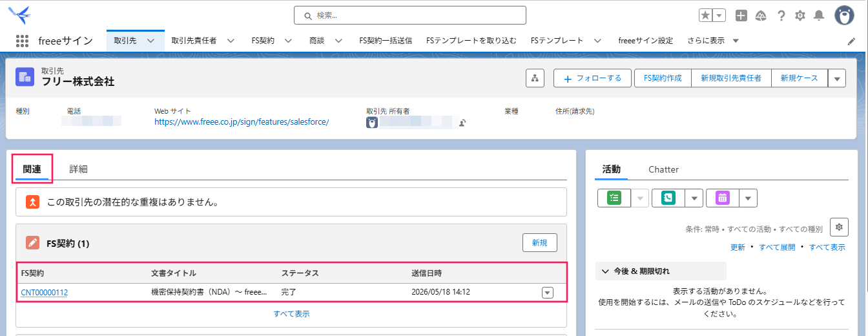Collapse the 今後 & 期限切れ section
Image resolution: width=868 pixels, height=336 pixels.
[x=661, y=271]
